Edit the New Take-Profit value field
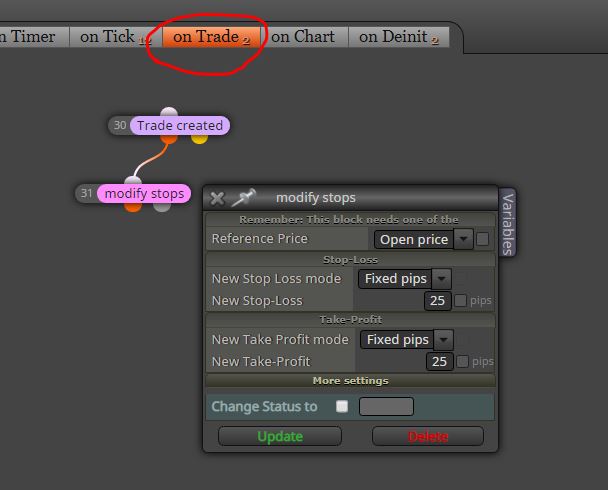 [x=440, y=362]
